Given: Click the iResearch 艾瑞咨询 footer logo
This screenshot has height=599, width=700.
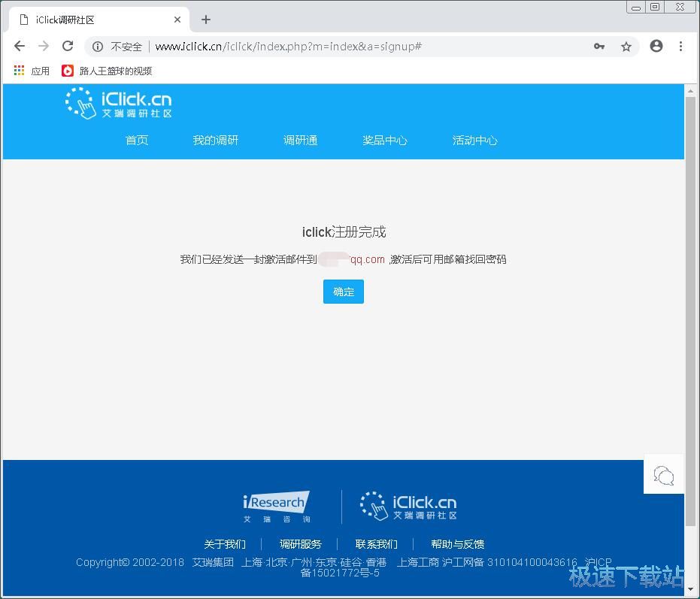Looking at the screenshot, I should pyautogui.click(x=277, y=507).
